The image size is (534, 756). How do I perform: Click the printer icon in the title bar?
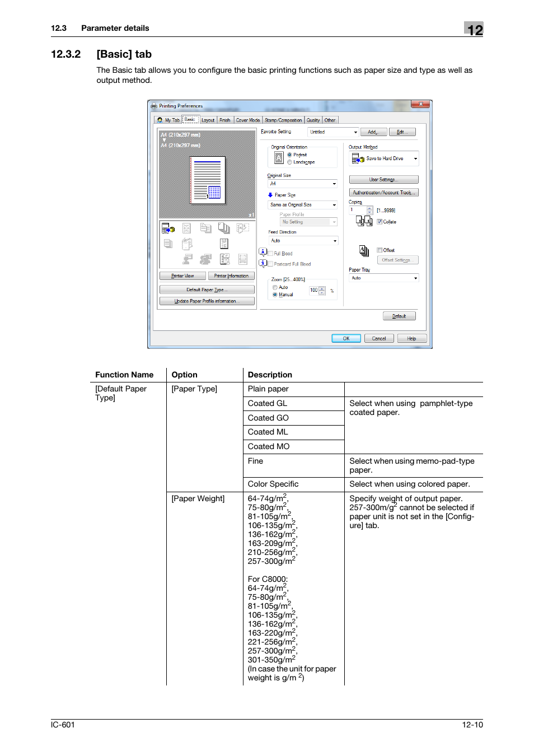[154, 105]
